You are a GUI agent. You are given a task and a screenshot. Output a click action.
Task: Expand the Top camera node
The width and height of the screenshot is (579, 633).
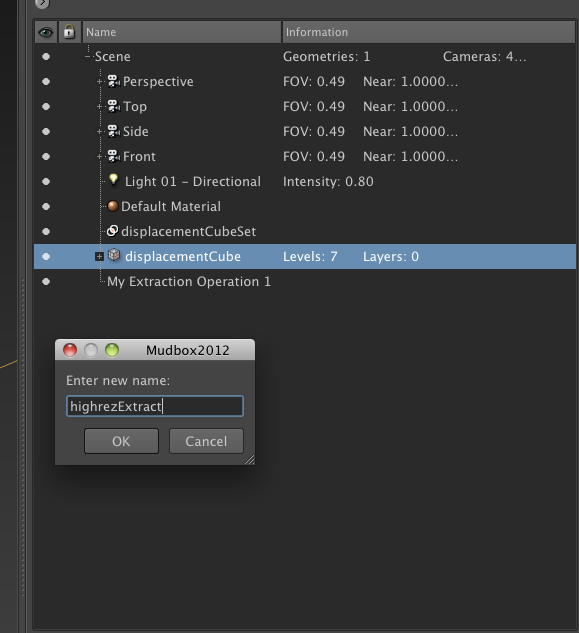pyautogui.click(x=99, y=107)
